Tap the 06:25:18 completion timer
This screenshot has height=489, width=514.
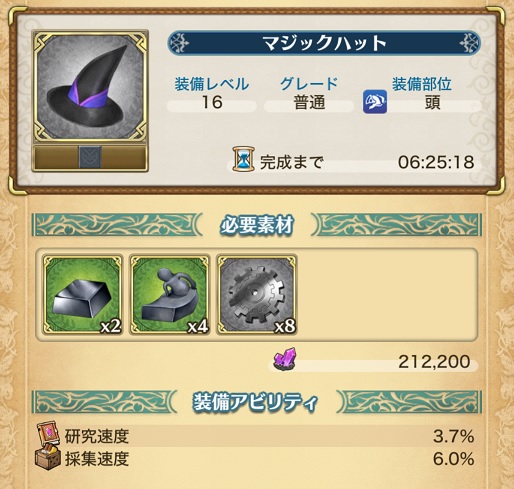tap(436, 162)
